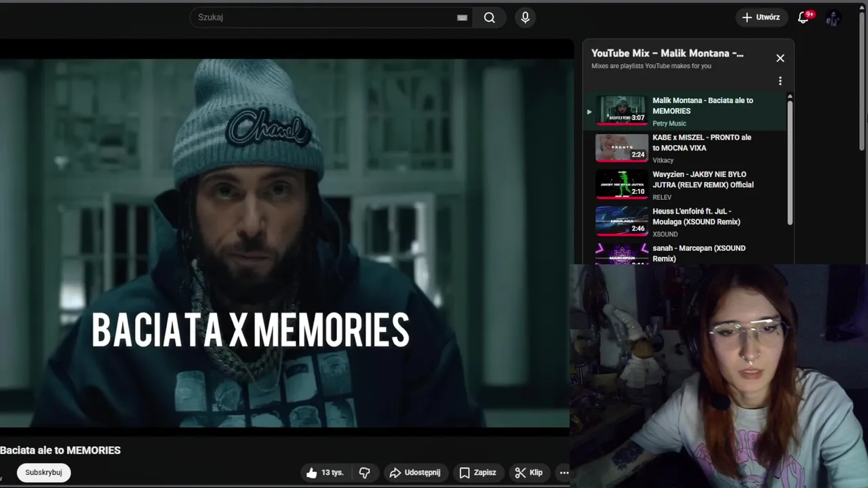Click 'KABE x MISZEL - PRONTO ale to MOCNA VIXA' title
Screen dimensions: 868x488
coord(702,142)
